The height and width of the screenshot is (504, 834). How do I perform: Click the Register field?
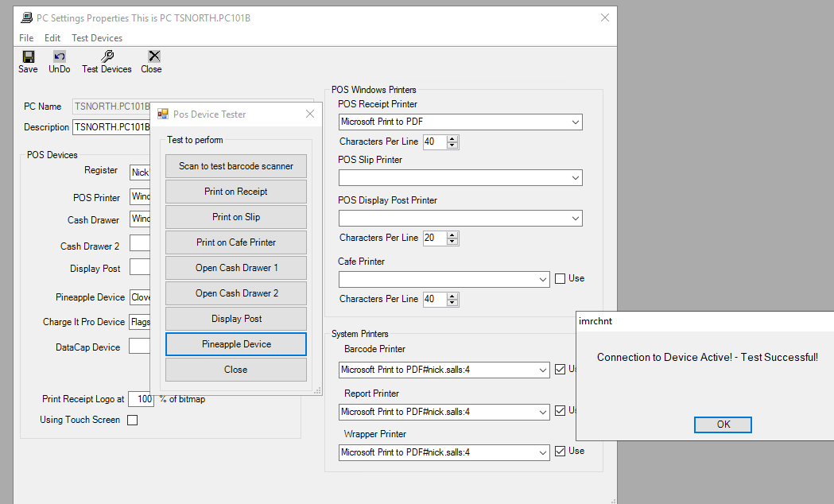(141, 173)
